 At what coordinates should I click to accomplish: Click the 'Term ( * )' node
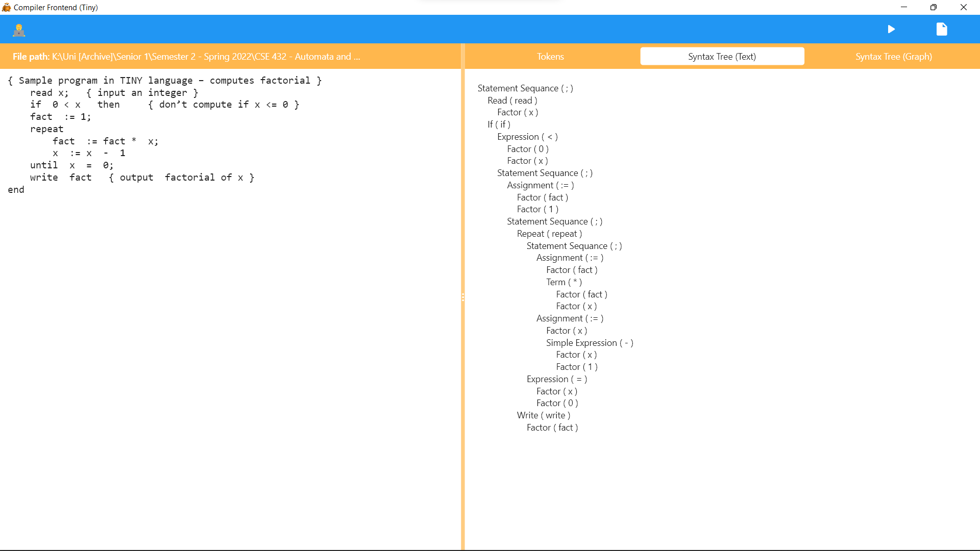coord(563,282)
